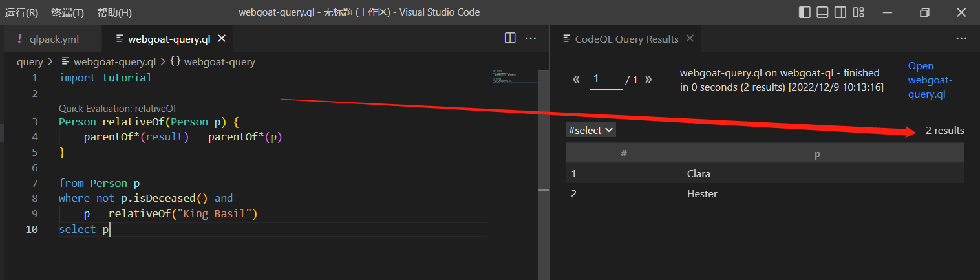Click the CodeQL Query Results tab icon

567,39
